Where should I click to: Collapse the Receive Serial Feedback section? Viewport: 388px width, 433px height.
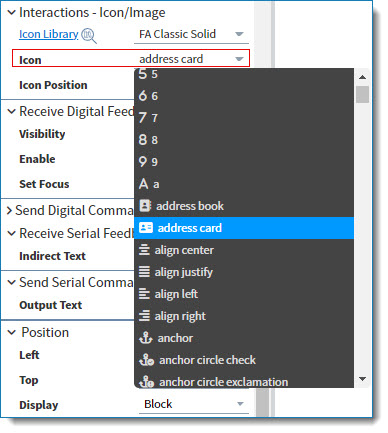[12, 234]
